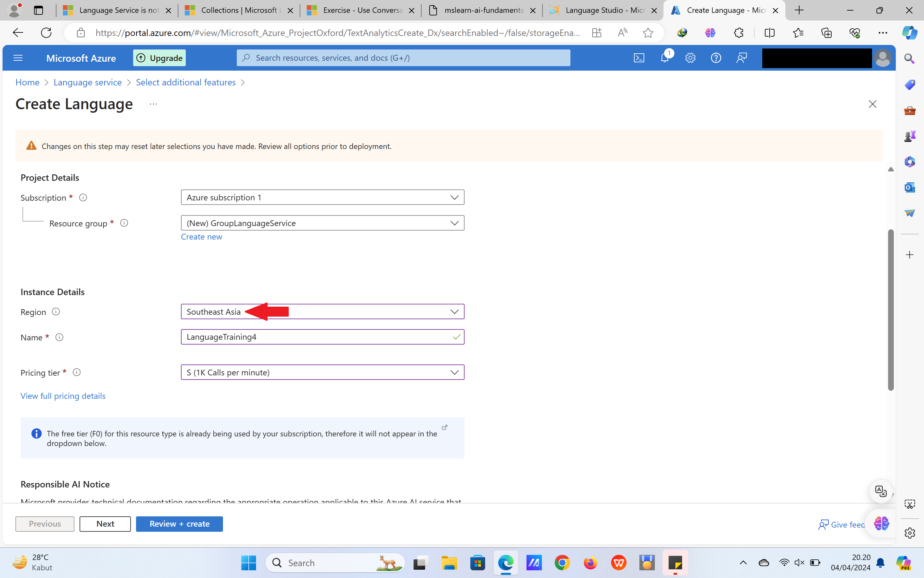Switch to mslearn-ai-fundamentals tab
The height and width of the screenshot is (578, 924).
(x=482, y=10)
